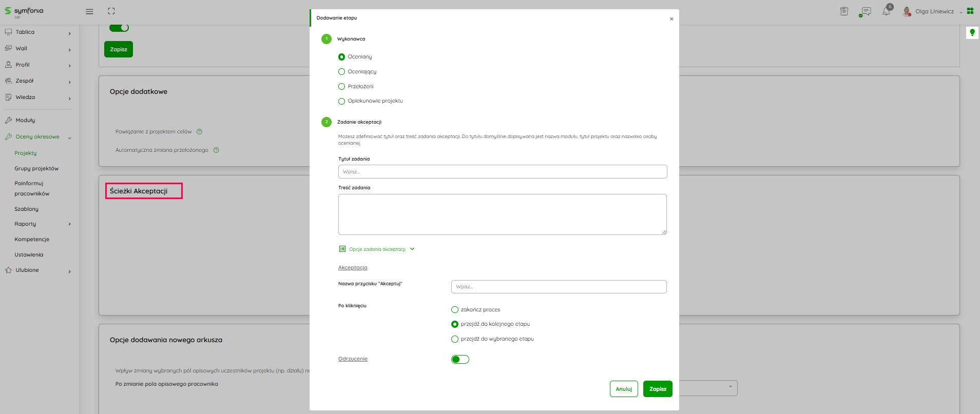Open Szablony in the sidebar
Screen dimensions: 980x414
27,209
